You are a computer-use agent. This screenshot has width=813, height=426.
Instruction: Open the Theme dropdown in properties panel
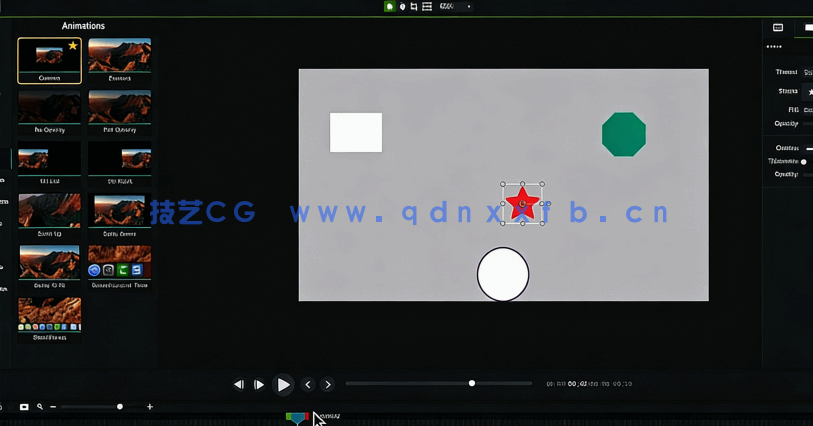808,72
